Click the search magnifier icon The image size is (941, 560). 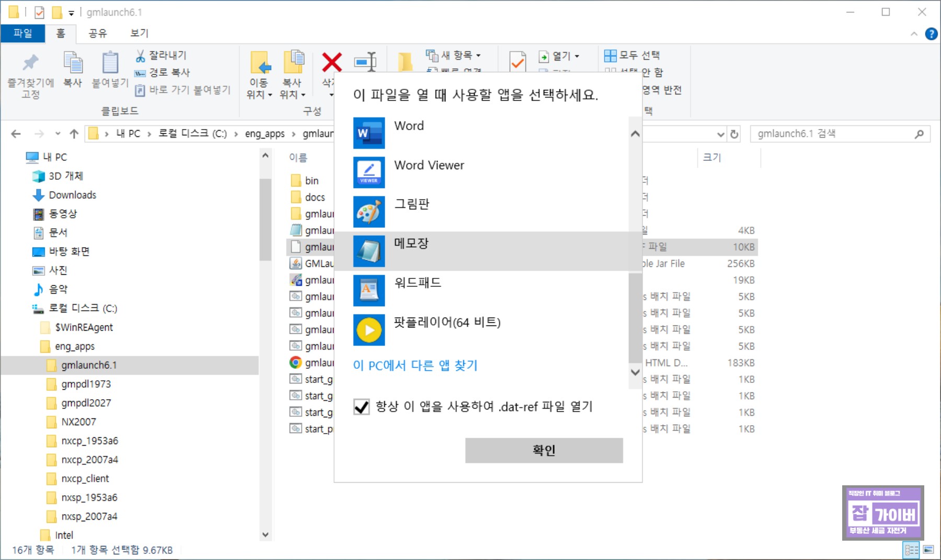point(919,134)
